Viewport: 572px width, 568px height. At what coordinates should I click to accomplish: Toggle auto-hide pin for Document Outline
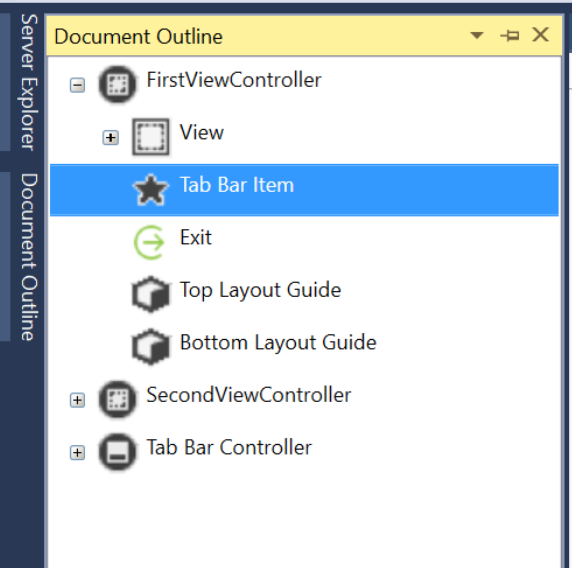coord(510,35)
